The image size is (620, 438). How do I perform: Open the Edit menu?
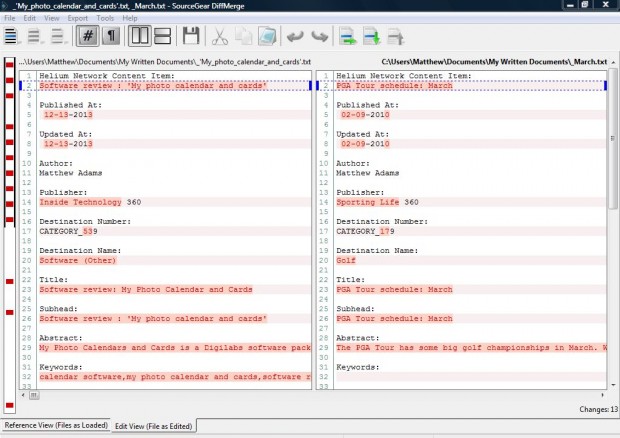point(29,18)
